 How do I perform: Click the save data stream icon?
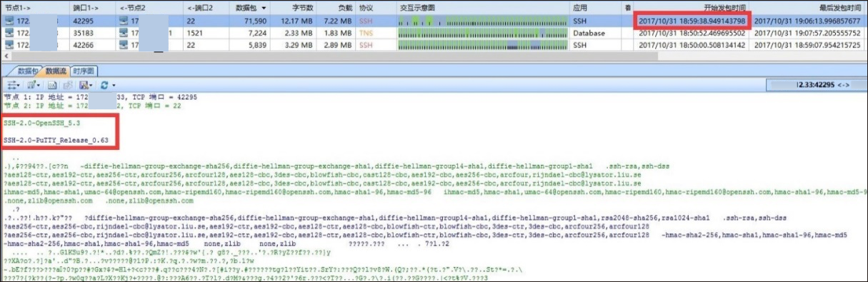pyautogui.click(x=83, y=85)
